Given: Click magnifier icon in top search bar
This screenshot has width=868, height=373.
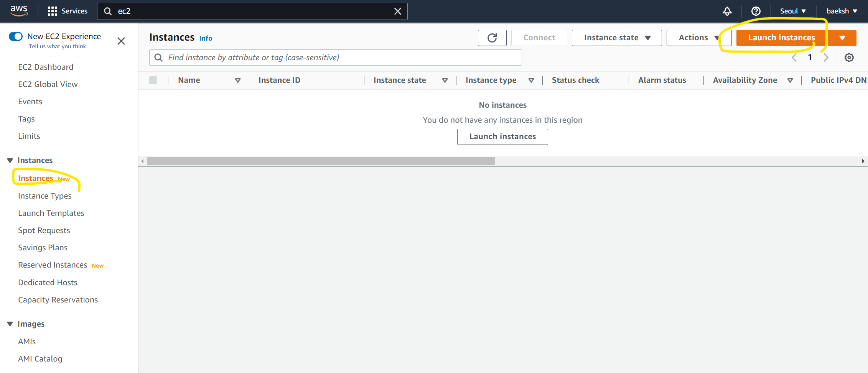Looking at the screenshot, I should click(x=108, y=11).
